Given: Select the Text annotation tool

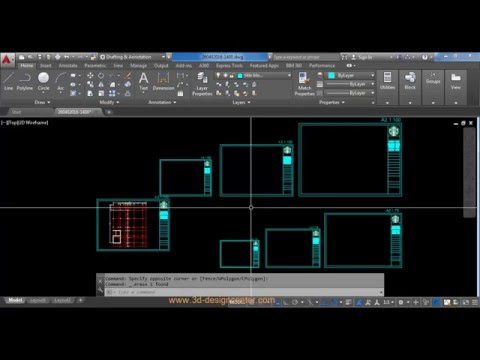Looking at the screenshot, I should [x=143, y=81].
